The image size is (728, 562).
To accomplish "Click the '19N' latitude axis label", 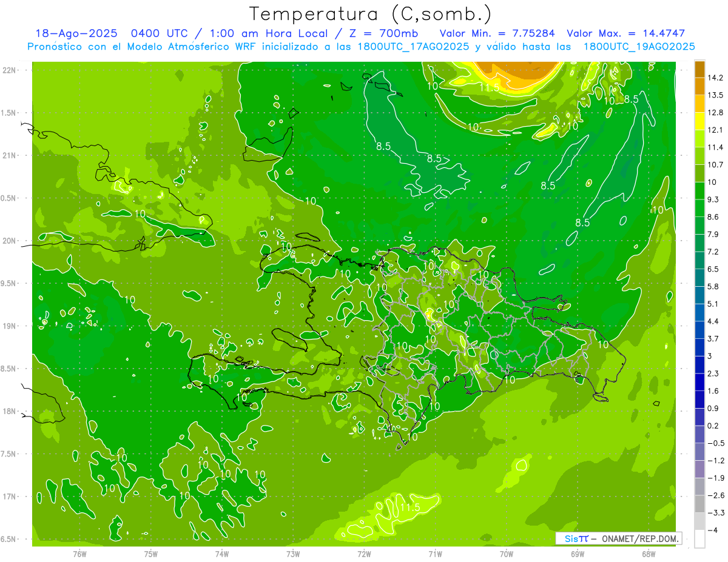I will pyautogui.click(x=9, y=326).
